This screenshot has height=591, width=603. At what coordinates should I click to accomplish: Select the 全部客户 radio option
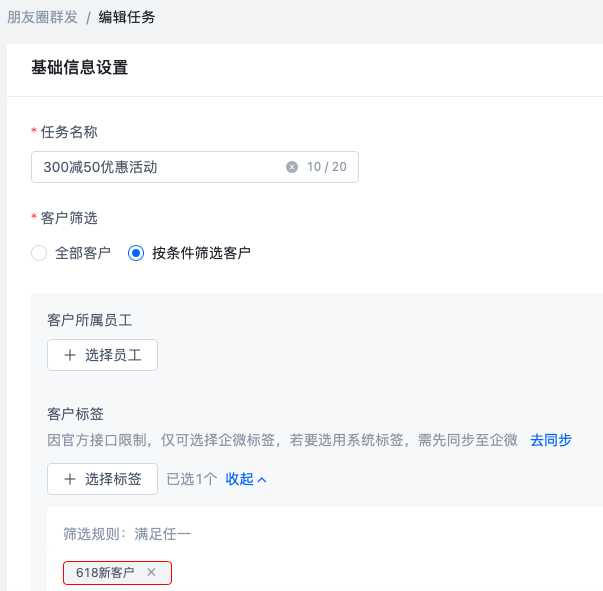40,253
